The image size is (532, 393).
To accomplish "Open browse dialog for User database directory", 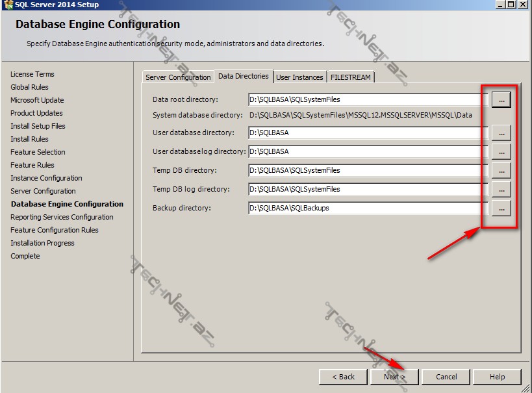I will (x=501, y=133).
